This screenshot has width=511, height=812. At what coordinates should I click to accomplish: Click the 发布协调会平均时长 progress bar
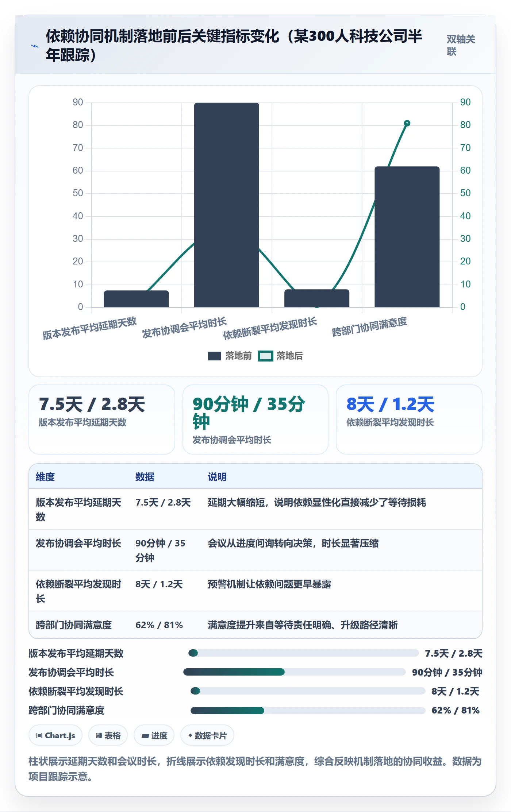tap(294, 672)
